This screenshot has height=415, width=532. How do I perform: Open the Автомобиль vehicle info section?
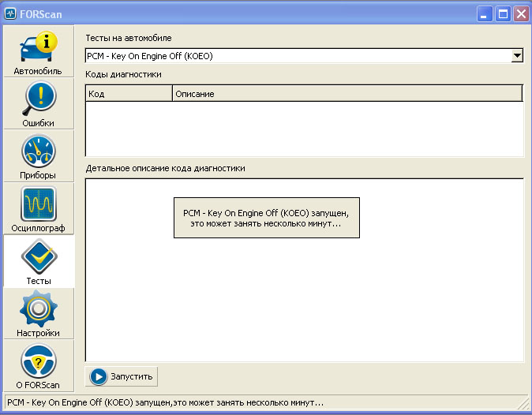[39, 51]
